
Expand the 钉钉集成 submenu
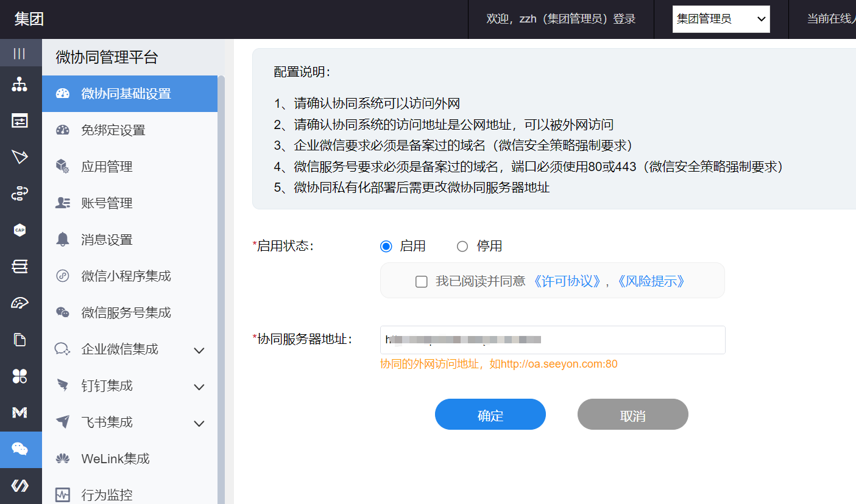point(199,387)
